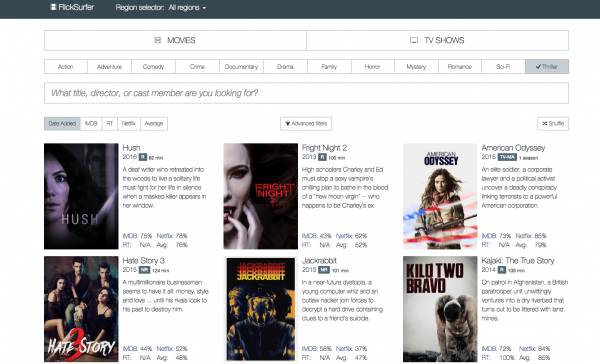Image resolution: width=600 pixels, height=364 pixels.
Task: Sort results by Date Added
Action: 62,124
